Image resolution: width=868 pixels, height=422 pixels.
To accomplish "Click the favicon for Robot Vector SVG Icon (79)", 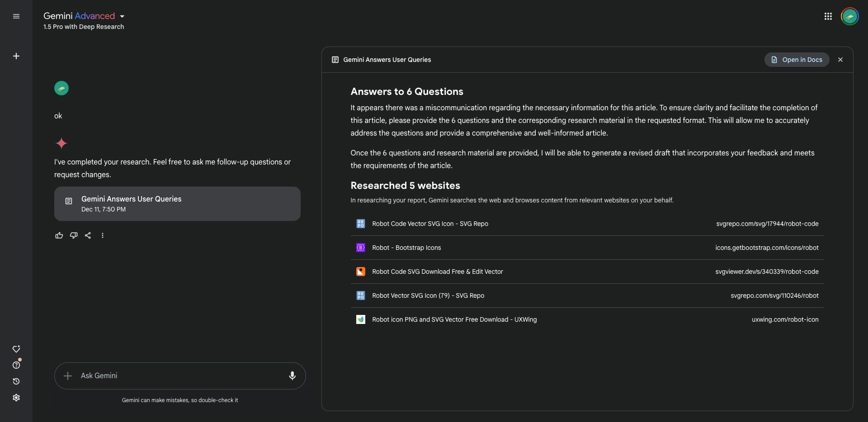I will pyautogui.click(x=361, y=295).
